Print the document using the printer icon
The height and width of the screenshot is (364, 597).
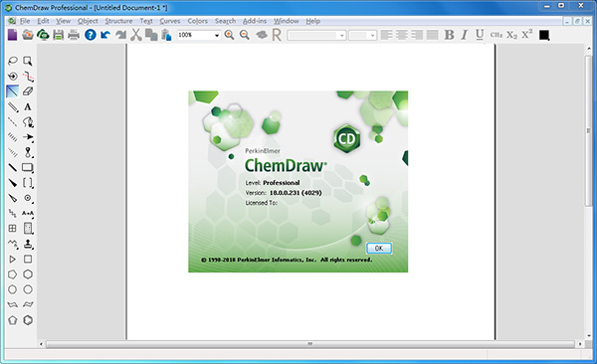point(74,35)
